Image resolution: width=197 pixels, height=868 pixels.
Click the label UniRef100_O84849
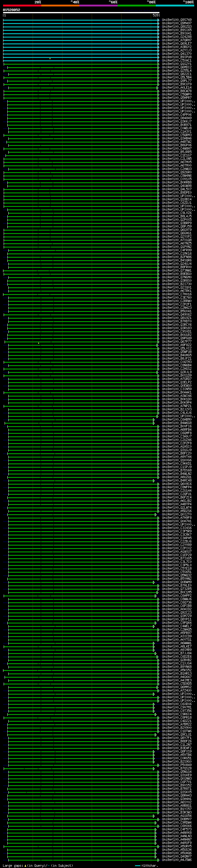177,118
